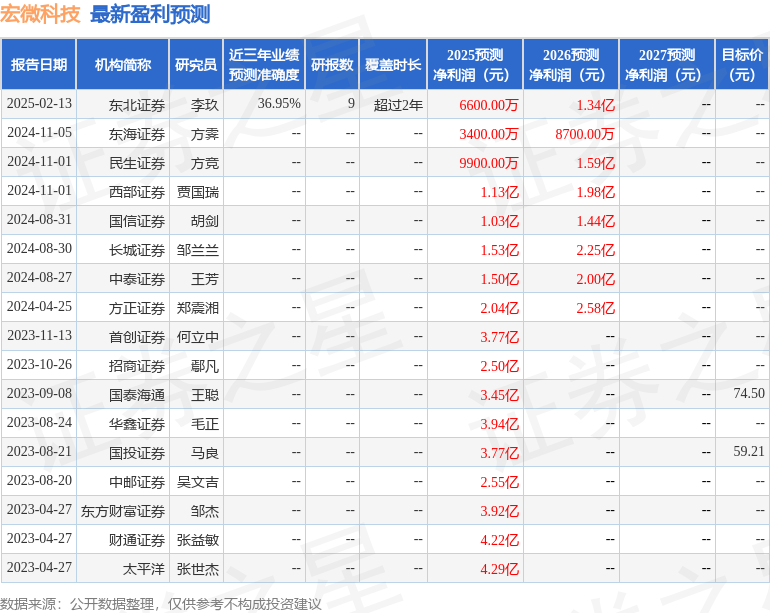Click the 2.58亿 forecast value
The image size is (770, 613).
pos(595,308)
